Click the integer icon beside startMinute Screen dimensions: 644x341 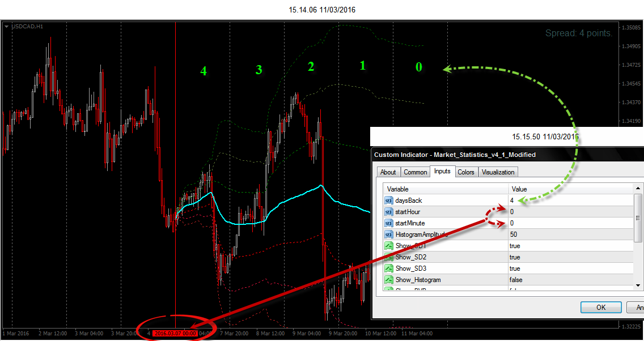(x=388, y=223)
